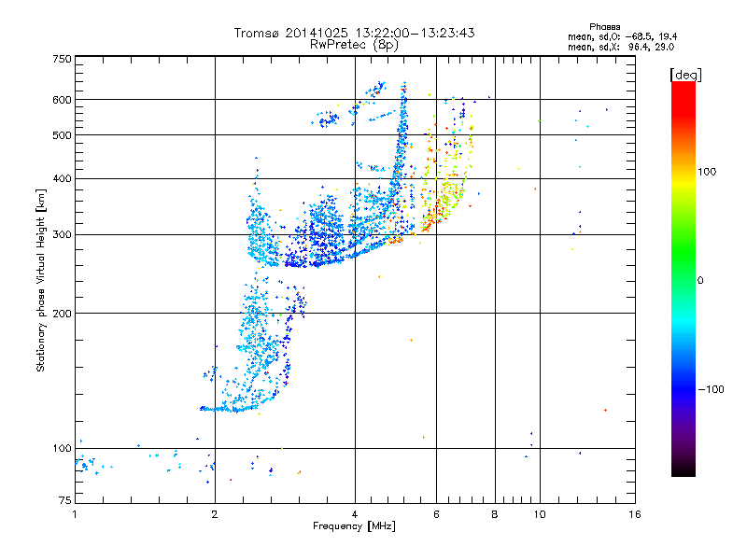Click the isolated red data point near 14 MHz
The width and height of the screenshot is (747, 560).
[x=605, y=410]
